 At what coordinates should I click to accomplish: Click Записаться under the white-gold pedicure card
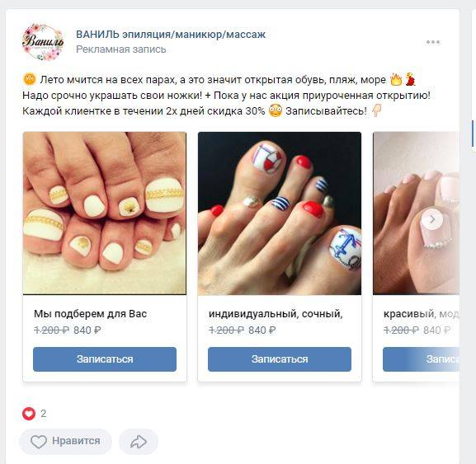pos(105,359)
